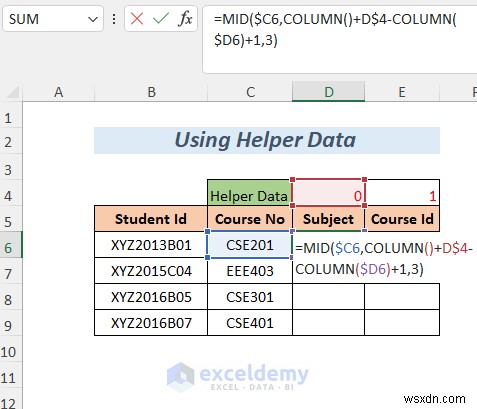Click empty Course Id cell in CSE401 row
This screenshot has height=409, width=477.
[402, 323]
